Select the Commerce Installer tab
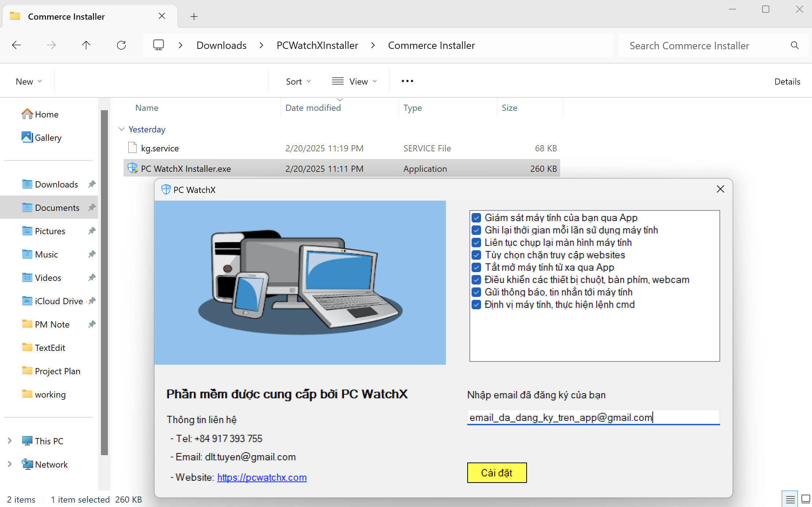The image size is (812, 507). coord(90,16)
